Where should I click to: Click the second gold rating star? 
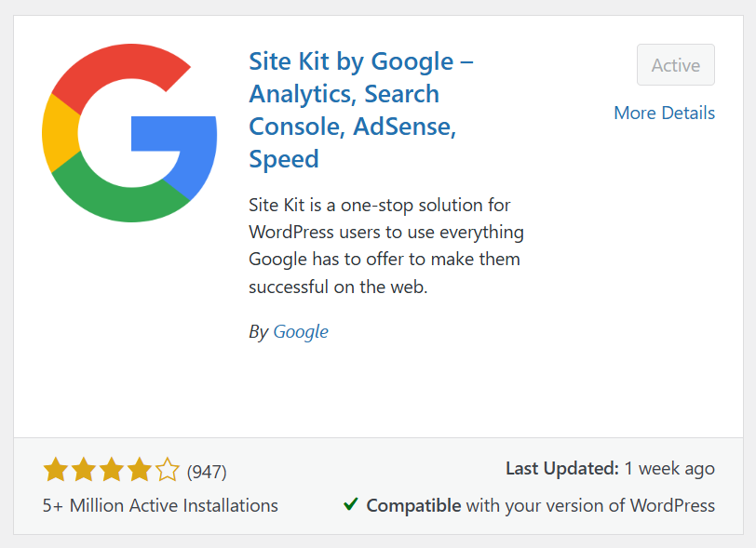click(84, 470)
